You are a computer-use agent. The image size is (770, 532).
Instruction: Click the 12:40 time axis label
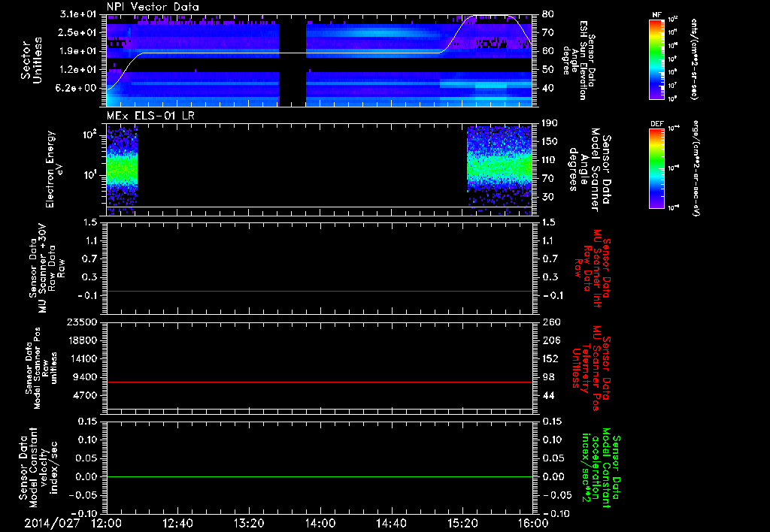(x=177, y=523)
